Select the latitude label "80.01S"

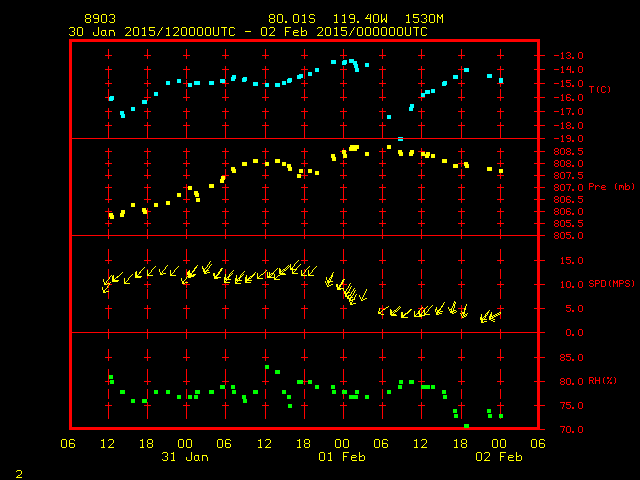(292, 19)
